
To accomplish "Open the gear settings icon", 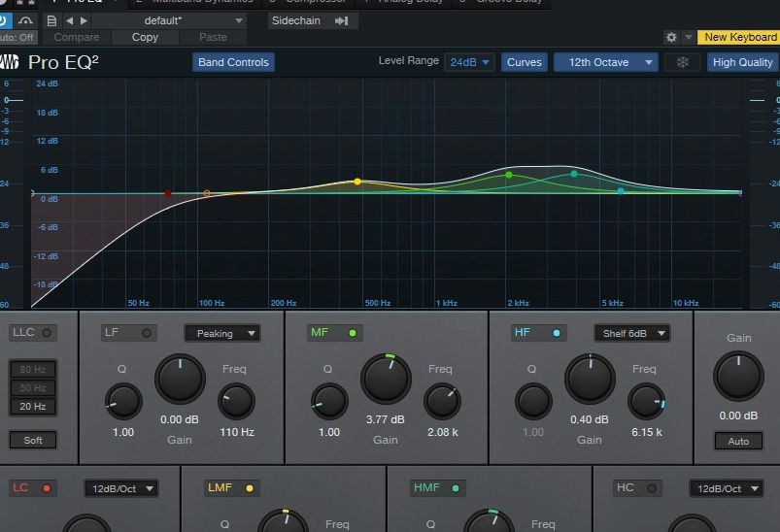I will [x=671, y=37].
